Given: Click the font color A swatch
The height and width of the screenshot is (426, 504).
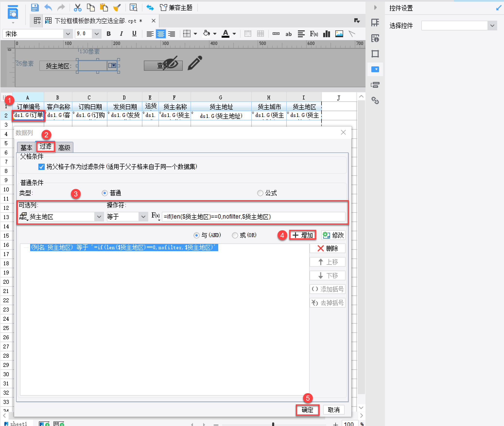Looking at the screenshot, I should coord(226,33).
